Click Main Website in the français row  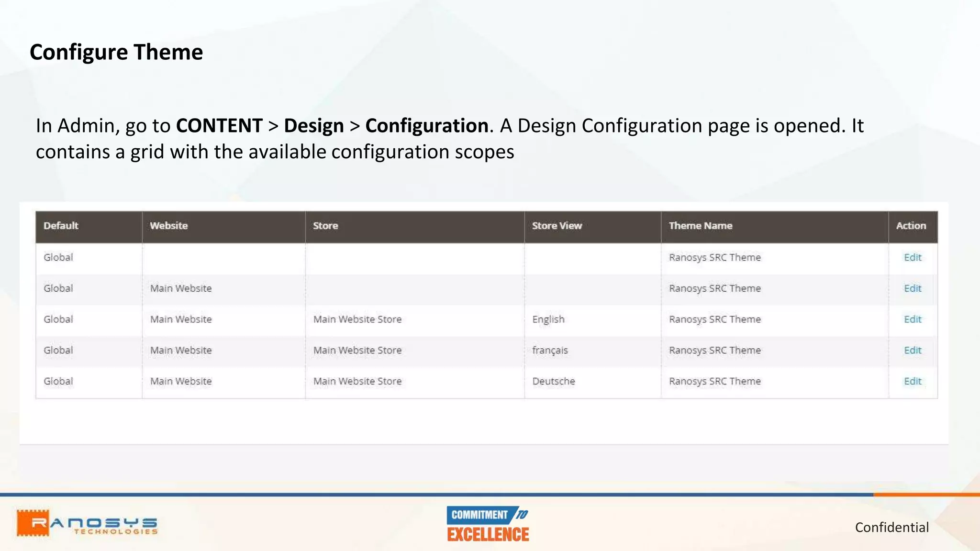pyautogui.click(x=181, y=350)
